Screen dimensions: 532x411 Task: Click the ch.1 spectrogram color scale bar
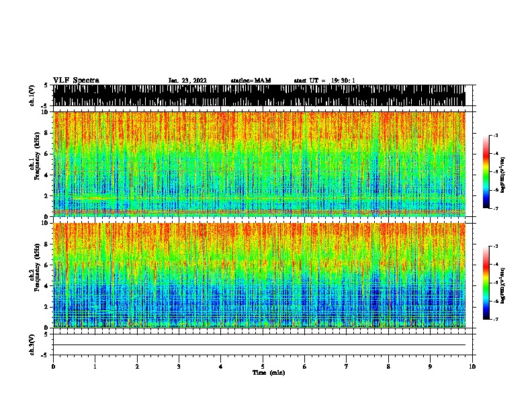486,172
